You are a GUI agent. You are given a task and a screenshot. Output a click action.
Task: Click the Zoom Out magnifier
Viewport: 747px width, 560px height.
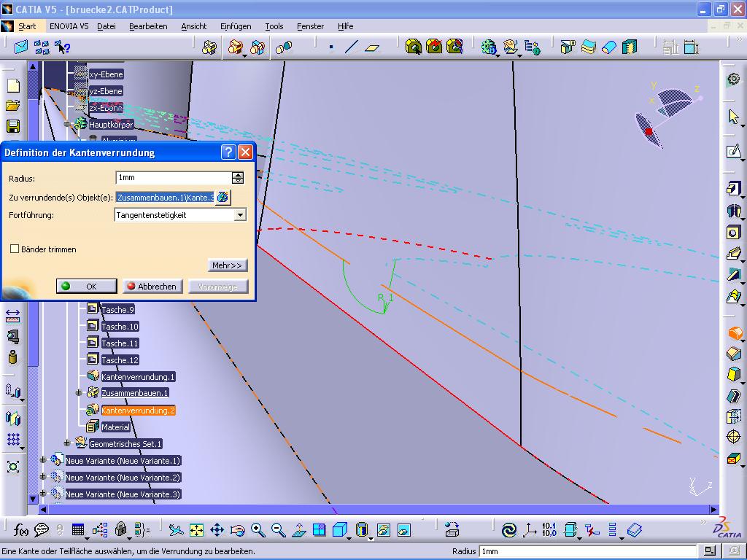(x=279, y=529)
